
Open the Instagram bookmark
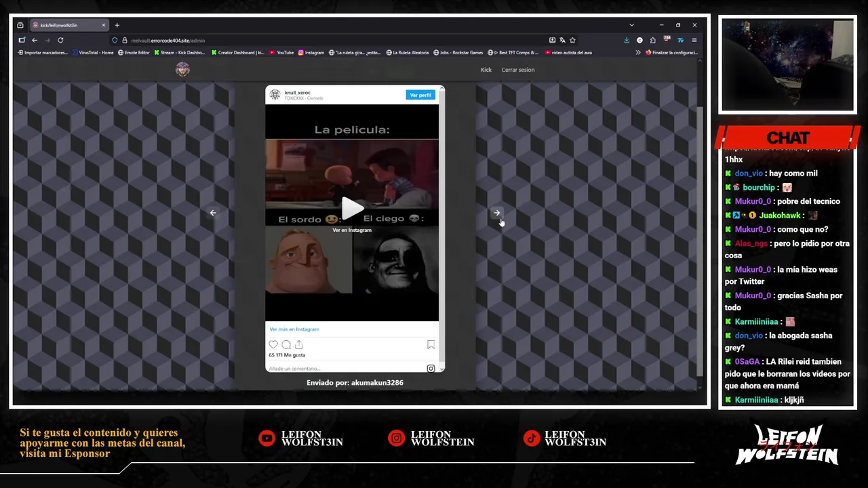point(311,52)
